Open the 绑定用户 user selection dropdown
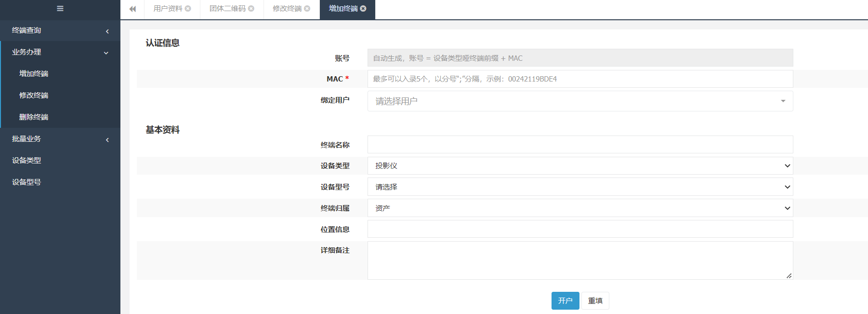 click(580, 101)
